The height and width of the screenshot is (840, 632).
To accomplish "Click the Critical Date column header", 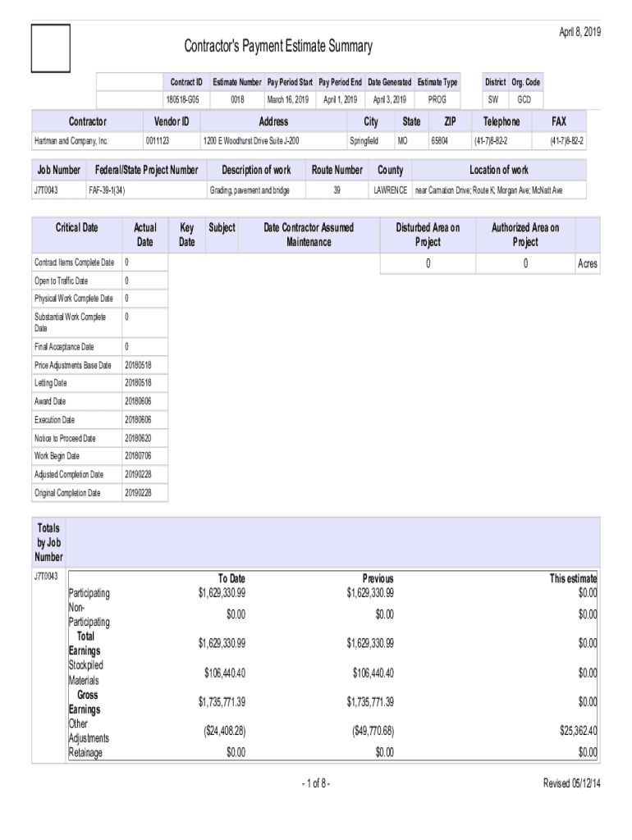I will click(76, 227).
